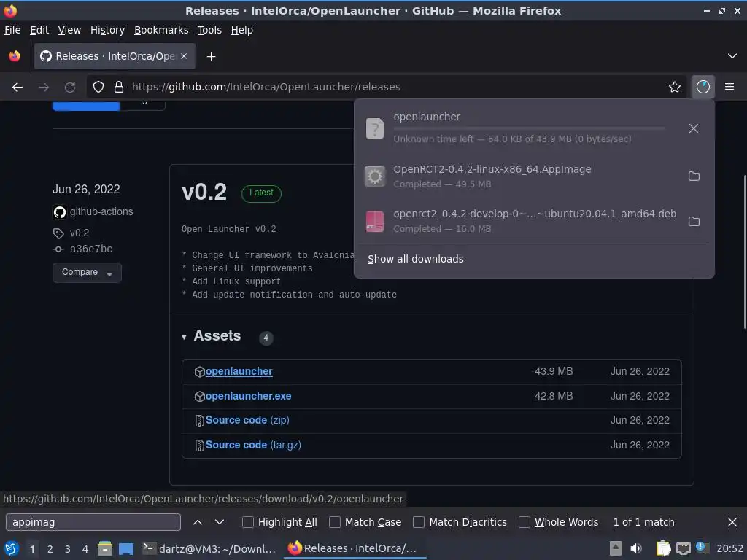Viewport: 747px width, 560px height.
Task: Cancel the openlauncher download
Action: tap(694, 128)
